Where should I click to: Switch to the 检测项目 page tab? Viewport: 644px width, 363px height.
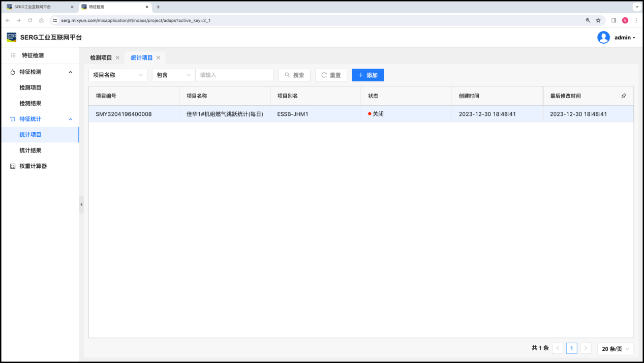click(101, 58)
